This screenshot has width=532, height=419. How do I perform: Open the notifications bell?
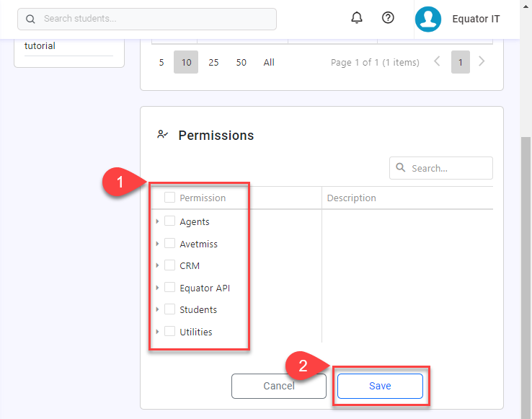357,18
